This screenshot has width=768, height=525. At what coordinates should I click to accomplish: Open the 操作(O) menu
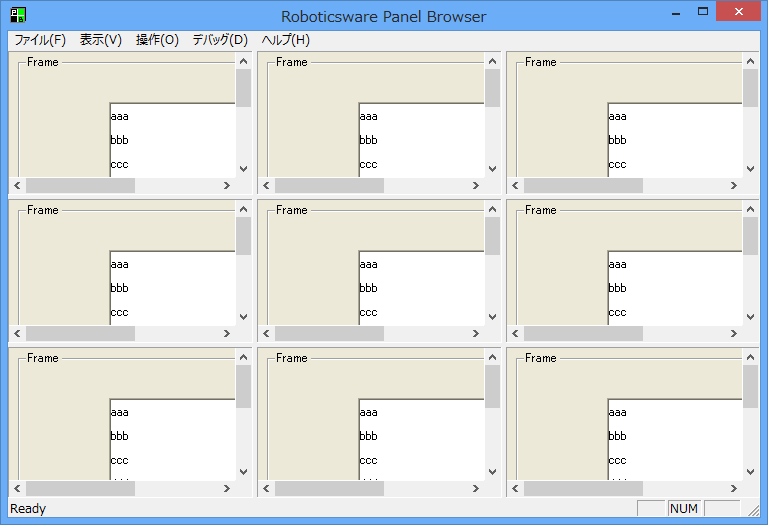[157, 40]
